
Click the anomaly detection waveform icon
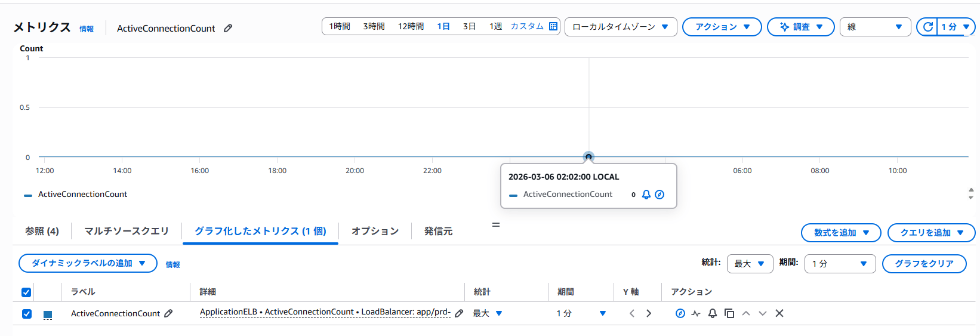696,313
